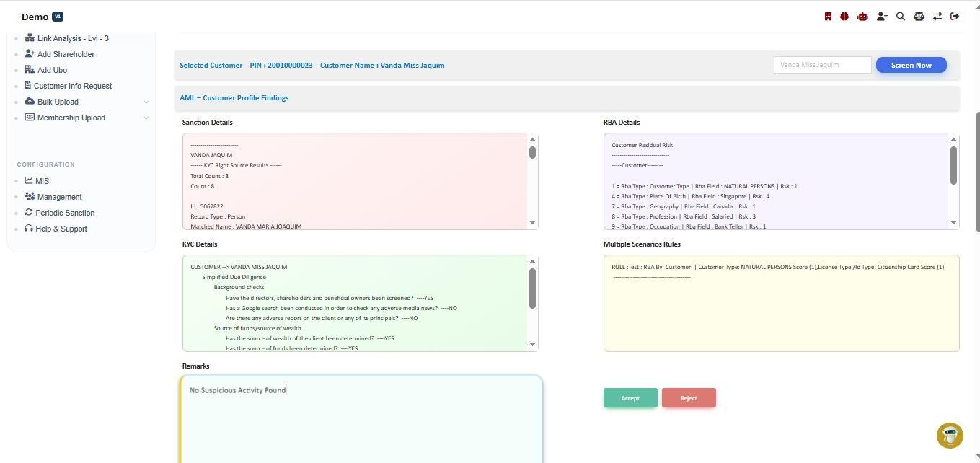
Task: Click RBA Details scrollbar down arrow
Action: click(954, 222)
